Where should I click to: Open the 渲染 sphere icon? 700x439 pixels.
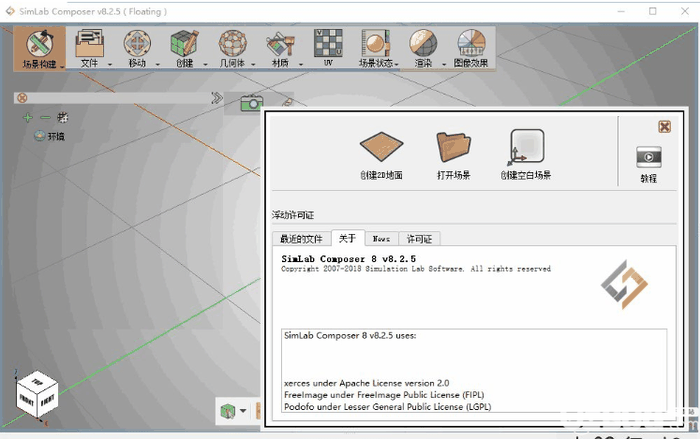(423, 43)
